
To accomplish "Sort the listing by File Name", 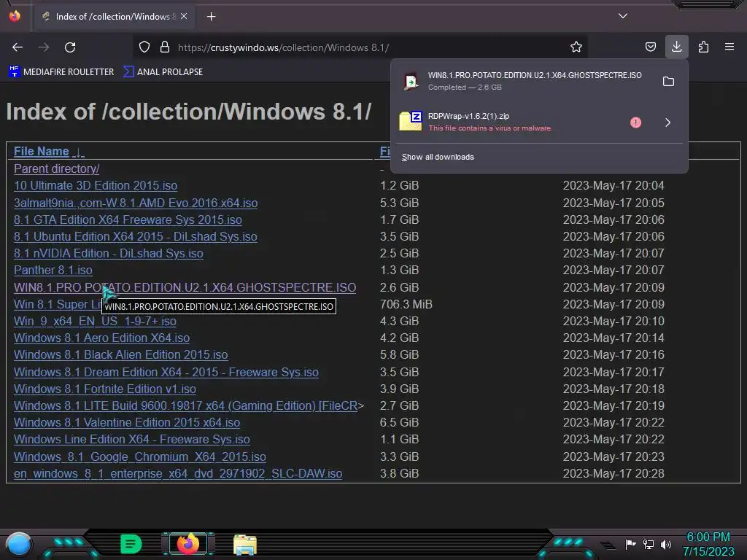I will click(42, 152).
